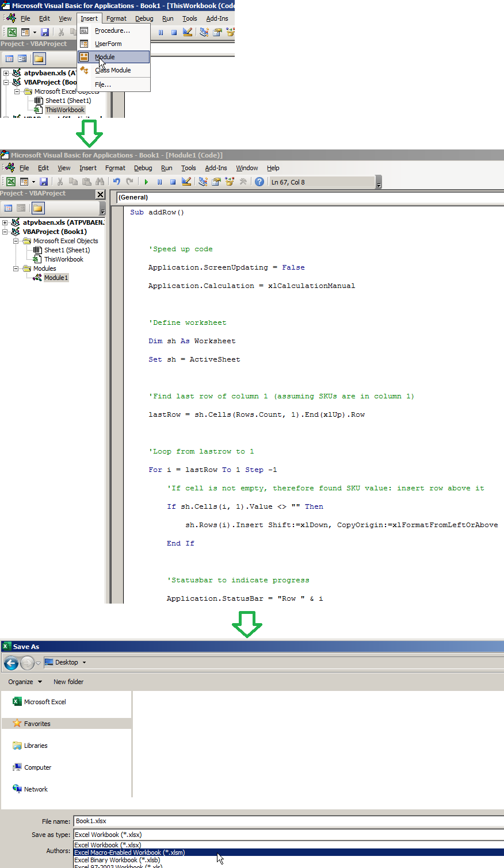Choose Procedure... from the Insert menu

click(114, 30)
